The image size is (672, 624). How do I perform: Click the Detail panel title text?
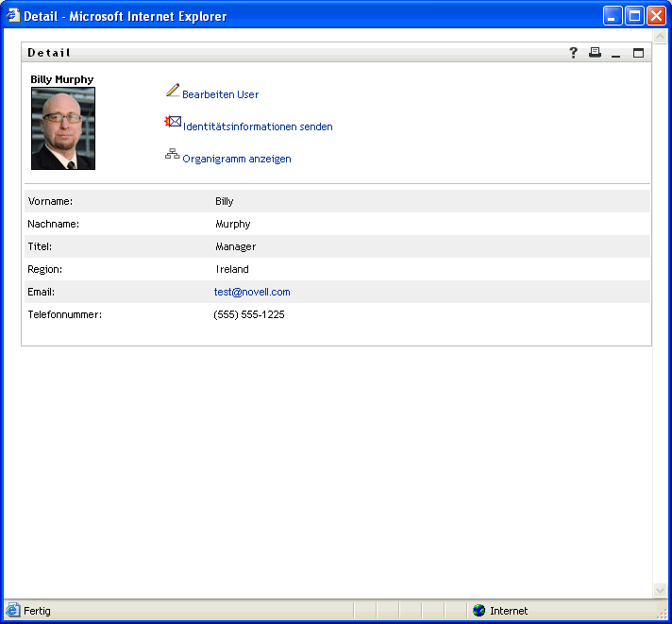49,53
